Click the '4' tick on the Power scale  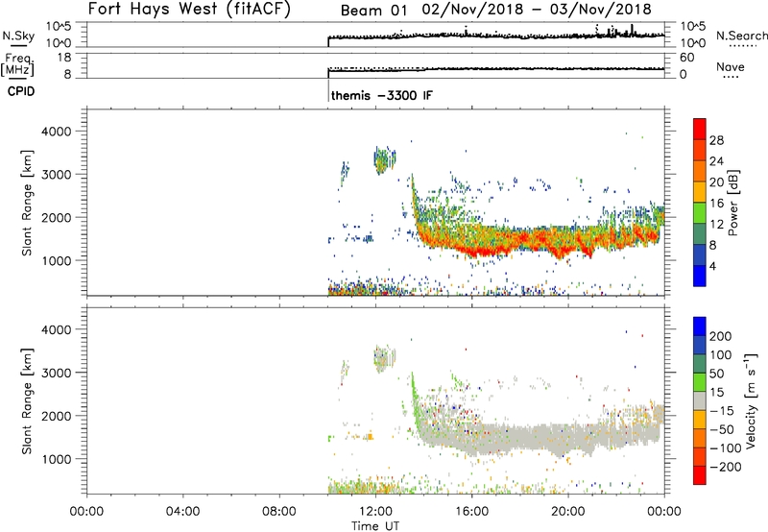click(x=712, y=266)
